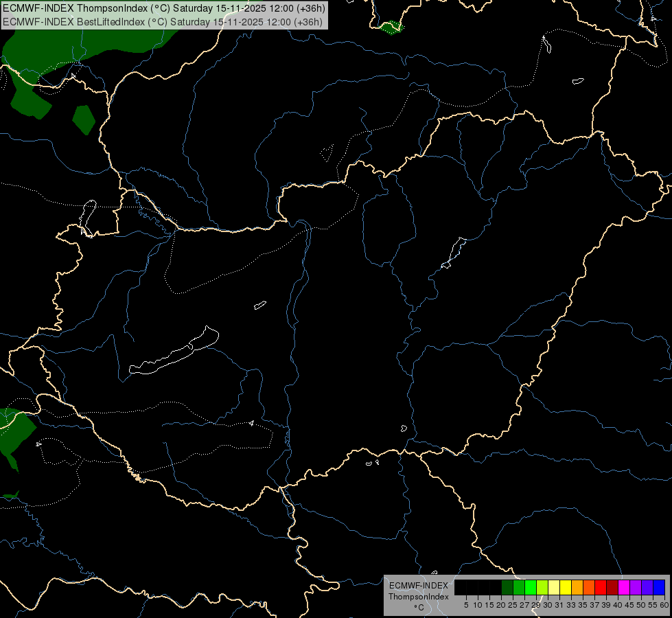The height and width of the screenshot is (618, 672).
Task: Select the dark red 39–40 legend swatch
Action: coord(612,587)
